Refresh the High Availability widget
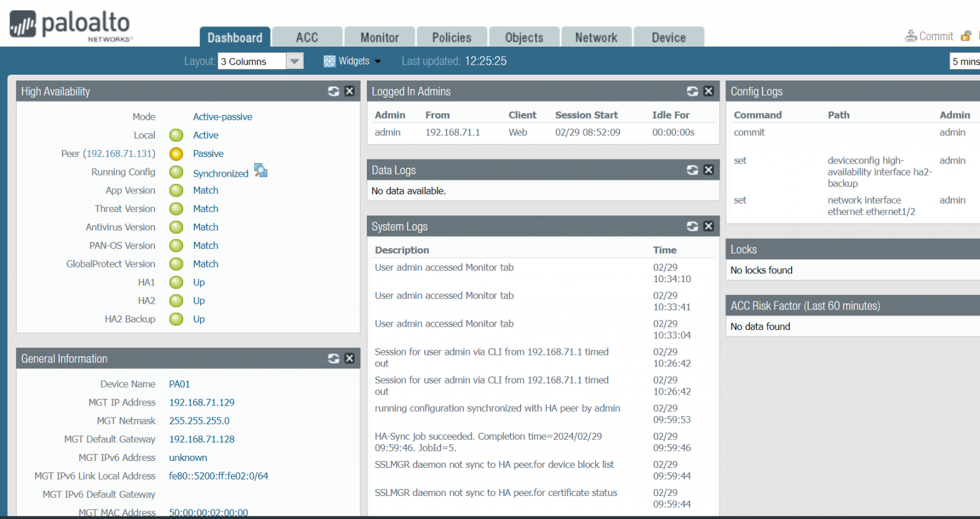 click(x=333, y=91)
